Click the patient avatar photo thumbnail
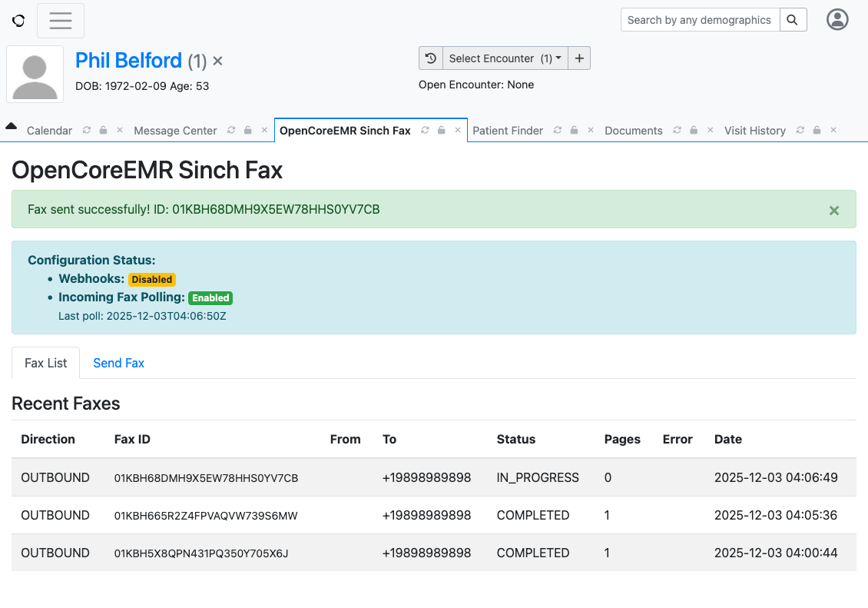 [35, 74]
